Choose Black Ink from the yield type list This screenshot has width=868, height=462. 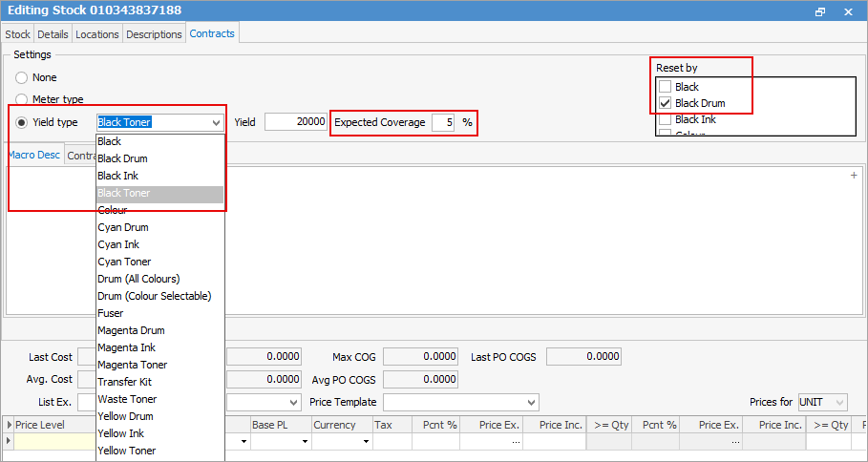[160, 176]
